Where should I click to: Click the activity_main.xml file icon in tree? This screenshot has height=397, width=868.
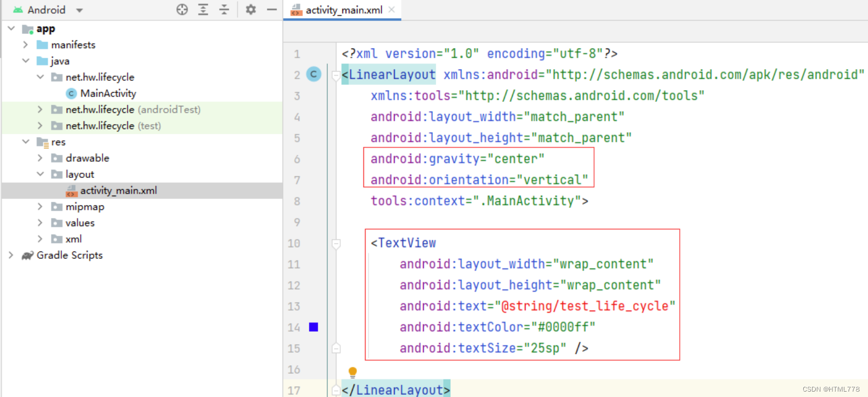pos(71,190)
